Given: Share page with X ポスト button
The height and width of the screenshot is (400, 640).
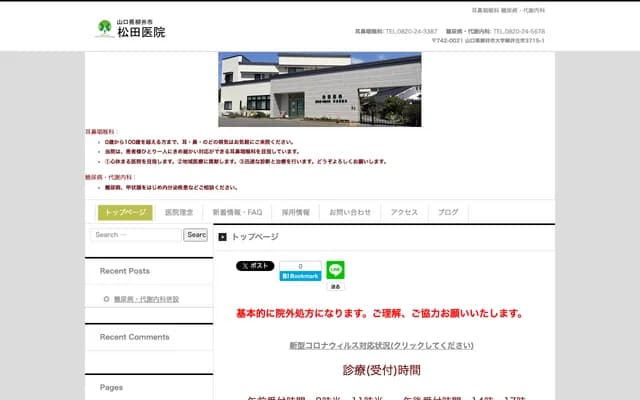Looking at the screenshot, I should click(255, 266).
